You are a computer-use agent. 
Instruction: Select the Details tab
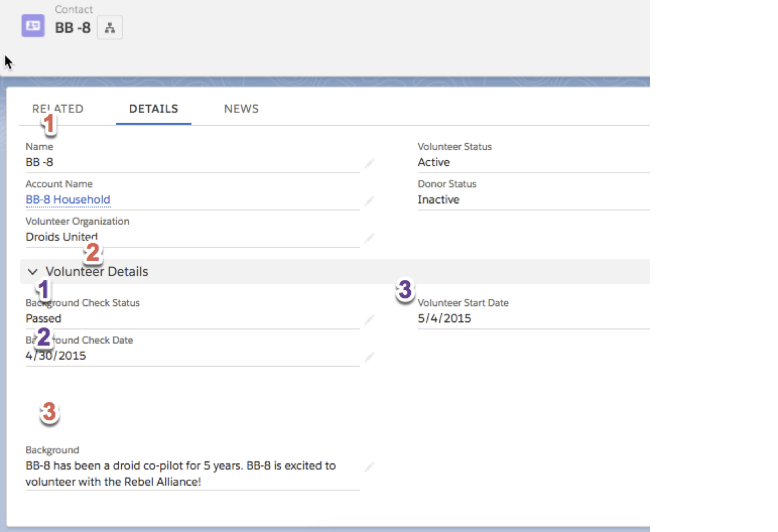154,109
